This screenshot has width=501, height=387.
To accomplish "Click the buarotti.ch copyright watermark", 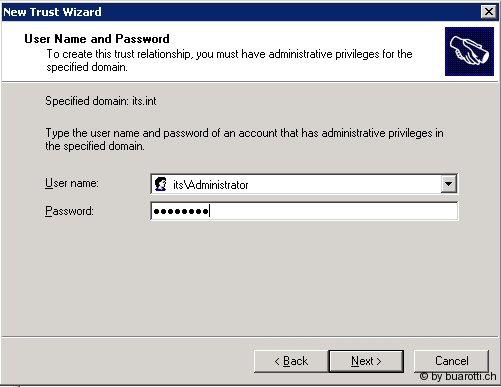I will [x=458, y=377].
